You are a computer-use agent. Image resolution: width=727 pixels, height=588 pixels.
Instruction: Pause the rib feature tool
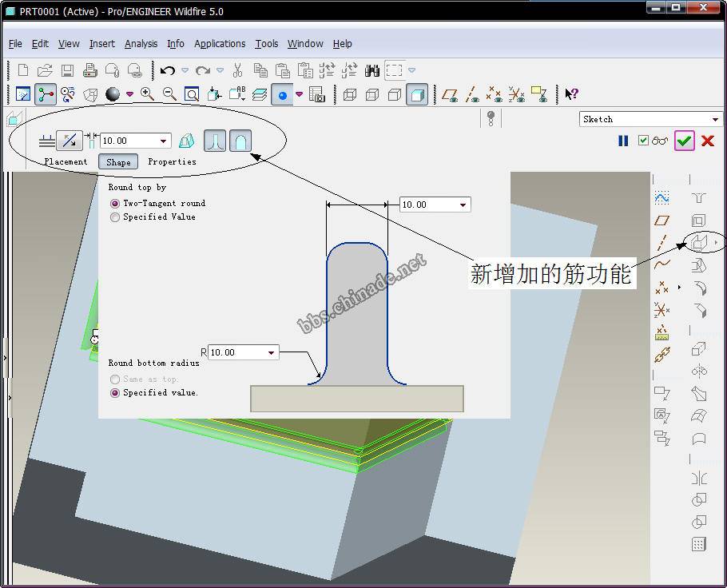pyautogui.click(x=623, y=141)
